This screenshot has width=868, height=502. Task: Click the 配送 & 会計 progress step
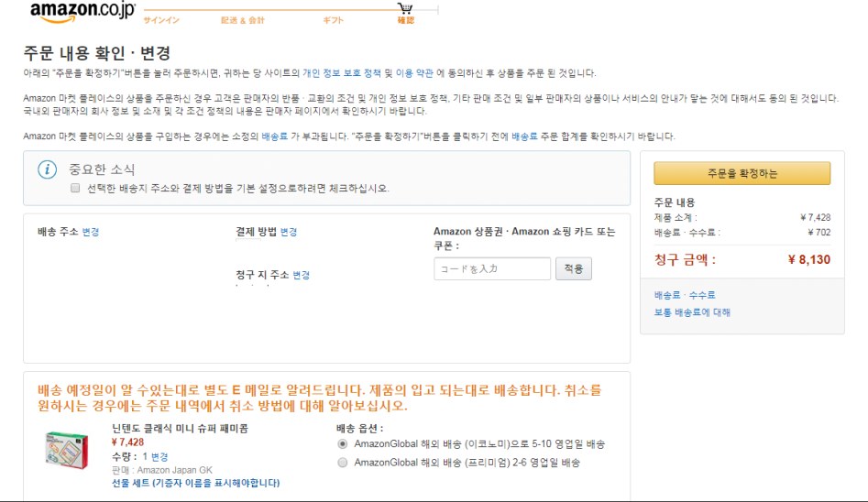[x=243, y=20]
